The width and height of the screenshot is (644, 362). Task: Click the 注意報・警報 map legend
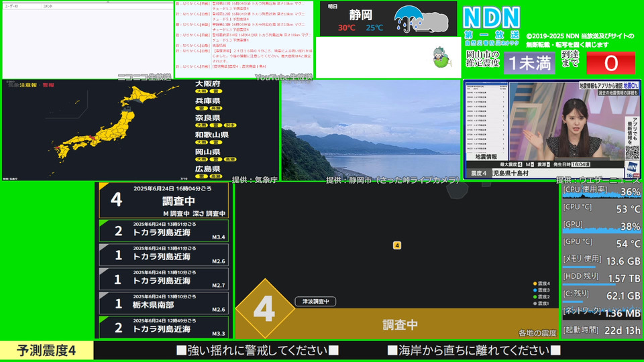click(36, 85)
